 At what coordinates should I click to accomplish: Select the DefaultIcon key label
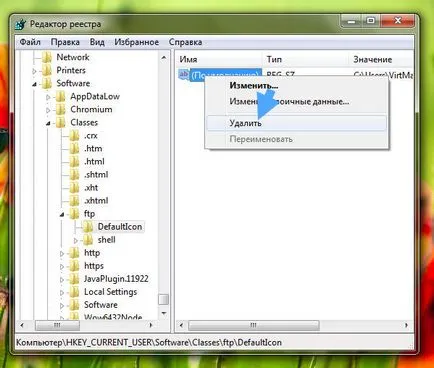click(x=120, y=227)
